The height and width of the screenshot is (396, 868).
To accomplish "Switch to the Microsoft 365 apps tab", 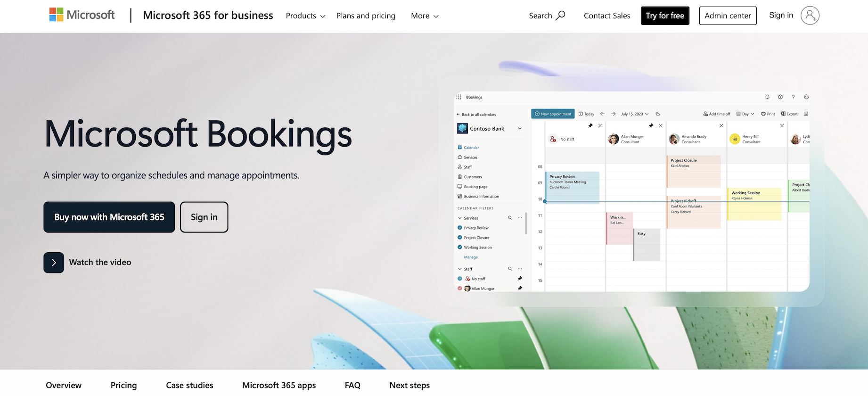I will click(x=279, y=385).
